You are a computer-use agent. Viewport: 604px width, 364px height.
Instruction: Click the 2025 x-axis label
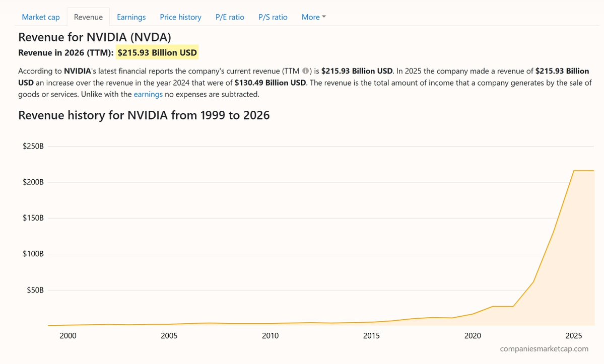(x=574, y=336)
